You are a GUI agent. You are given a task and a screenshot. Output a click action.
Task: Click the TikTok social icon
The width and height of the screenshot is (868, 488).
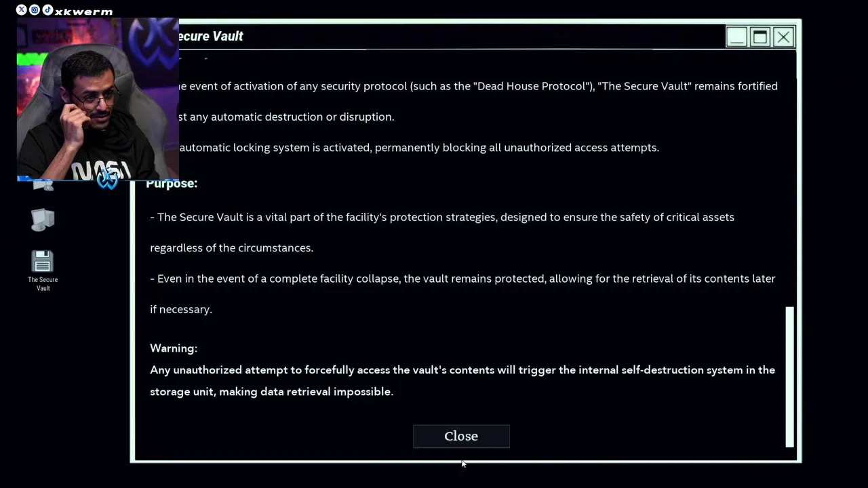point(47,10)
